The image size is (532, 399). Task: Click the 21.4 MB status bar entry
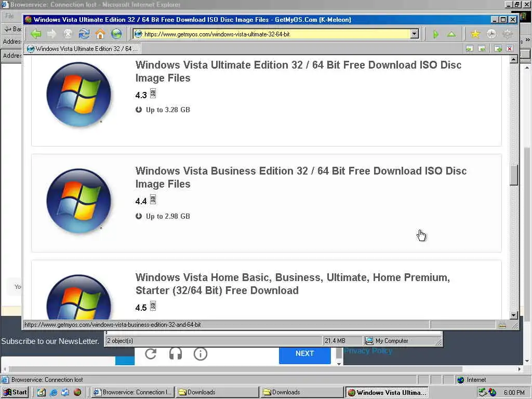342,341
